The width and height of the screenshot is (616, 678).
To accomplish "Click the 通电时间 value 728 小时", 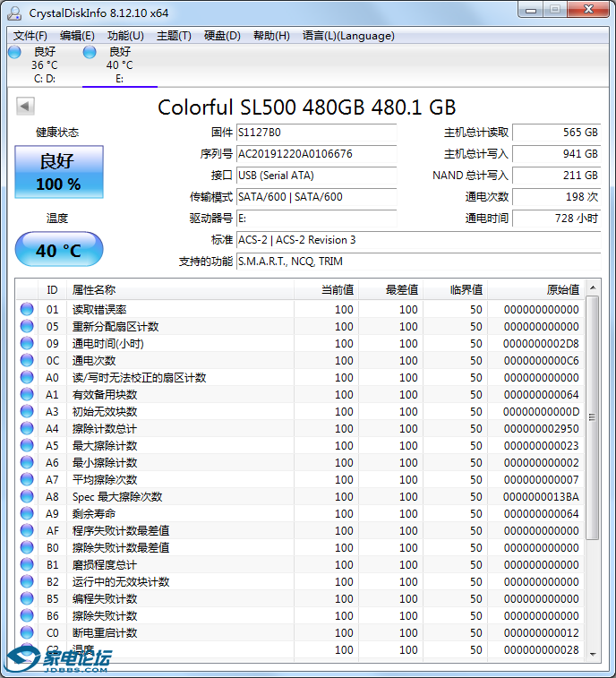I will coord(557,219).
